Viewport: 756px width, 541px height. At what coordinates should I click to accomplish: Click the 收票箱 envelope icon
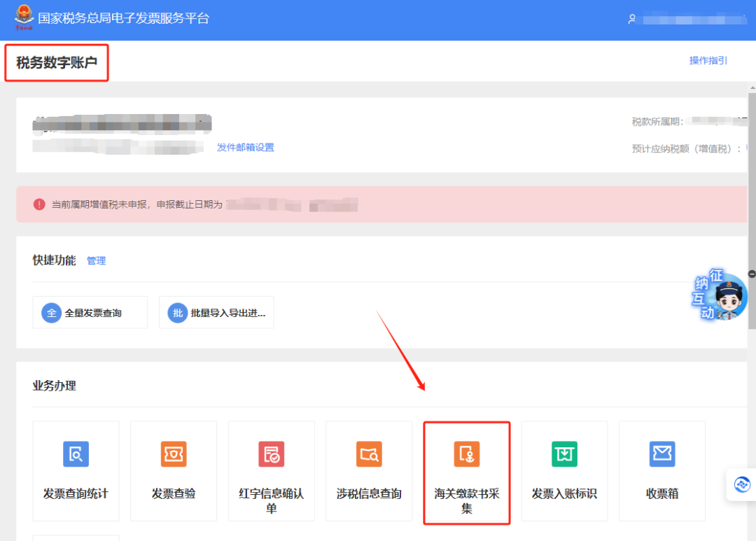click(x=662, y=454)
